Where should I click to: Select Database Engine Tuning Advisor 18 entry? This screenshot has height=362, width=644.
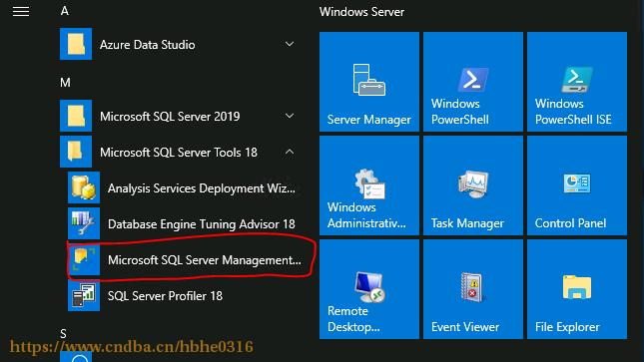182,223
